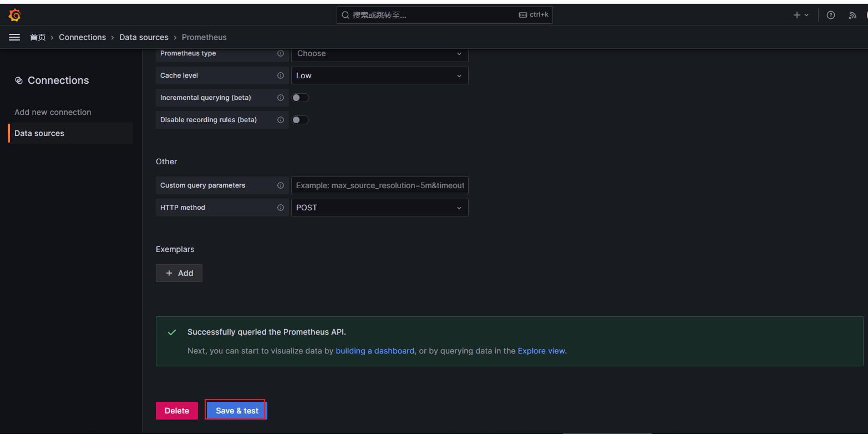The image size is (868, 434).
Task: Open the hamburger navigation menu
Action: 14,37
